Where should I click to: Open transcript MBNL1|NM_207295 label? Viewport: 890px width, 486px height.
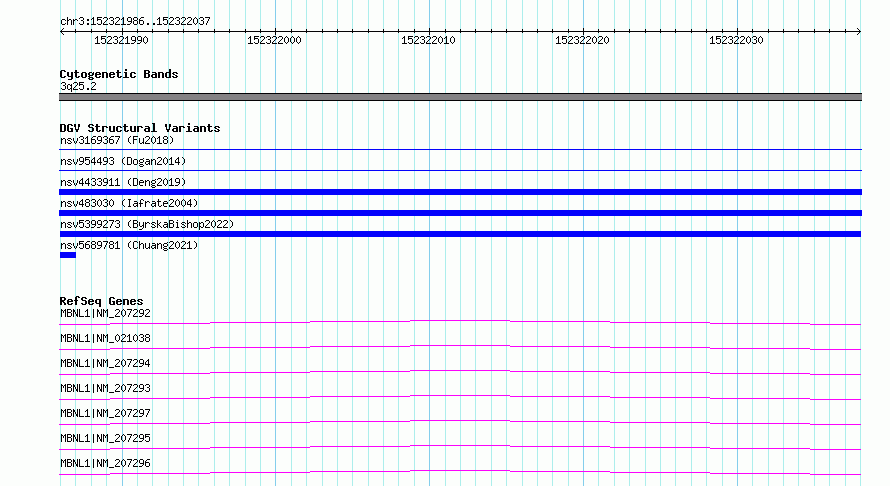click(105, 438)
